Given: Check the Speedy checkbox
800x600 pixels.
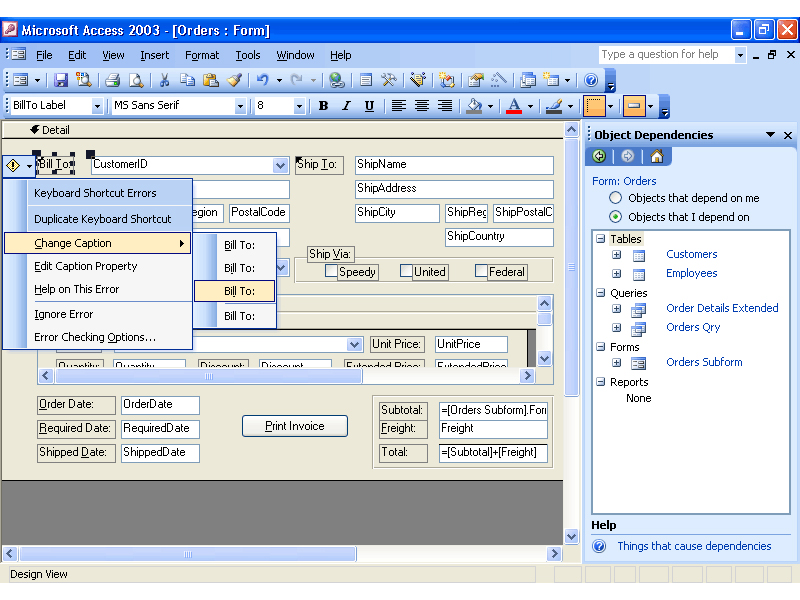Looking at the screenshot, I should pyautogui.click(x=332, y=271).
